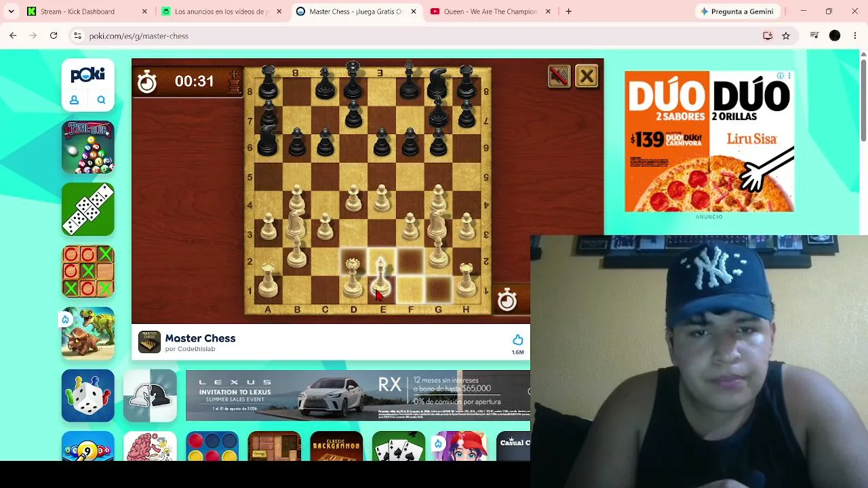Choose the white pawn on e4
Image resolution: width=868 pixels, height=488 pixels.
[x=382, y=197]
